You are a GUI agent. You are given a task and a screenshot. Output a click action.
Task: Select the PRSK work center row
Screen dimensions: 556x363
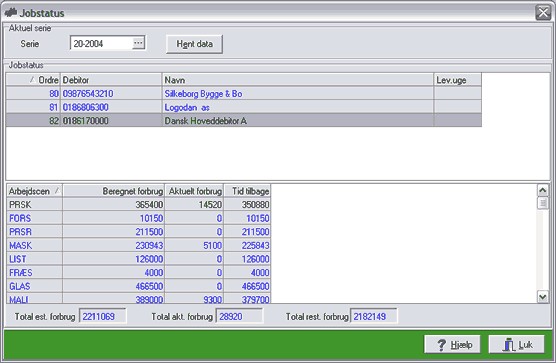(139, 205)
